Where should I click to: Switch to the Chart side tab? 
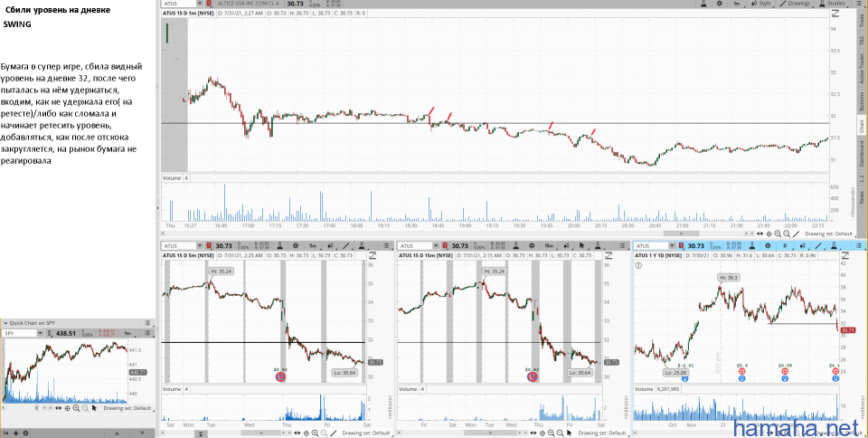[x=862, y=126]
